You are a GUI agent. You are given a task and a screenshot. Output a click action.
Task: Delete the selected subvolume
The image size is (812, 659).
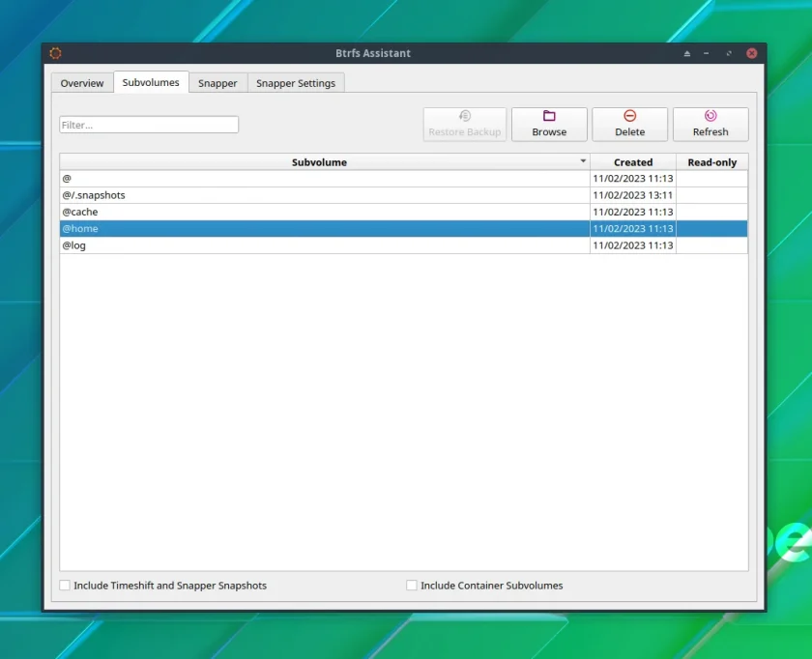[629, 125]
